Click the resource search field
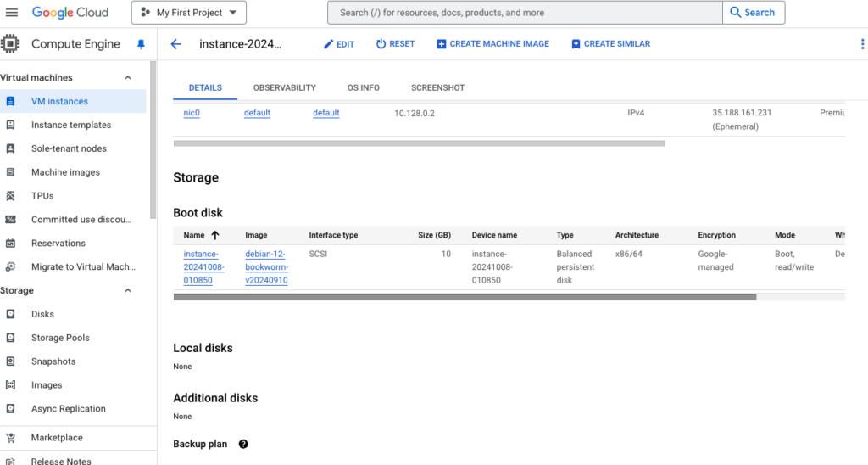Viewport: 868px width, 465px height. (x=525, y=12)
